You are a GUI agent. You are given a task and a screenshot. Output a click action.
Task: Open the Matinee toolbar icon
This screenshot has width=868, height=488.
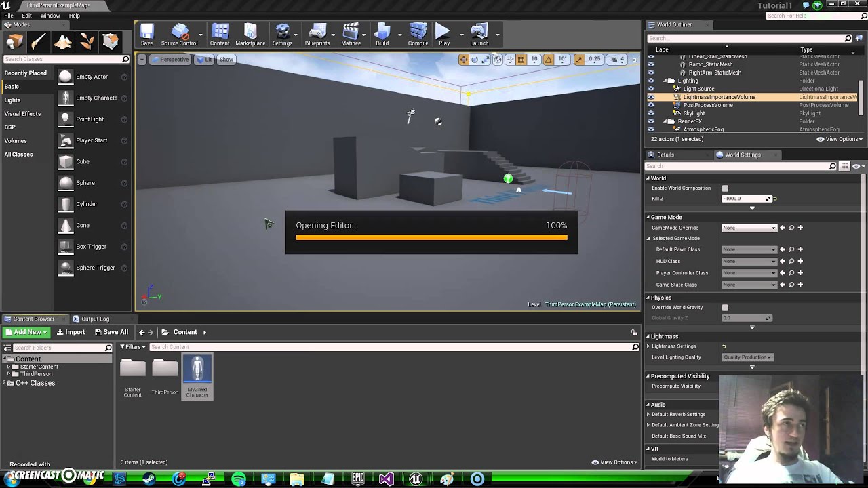(x=351, y=35)
